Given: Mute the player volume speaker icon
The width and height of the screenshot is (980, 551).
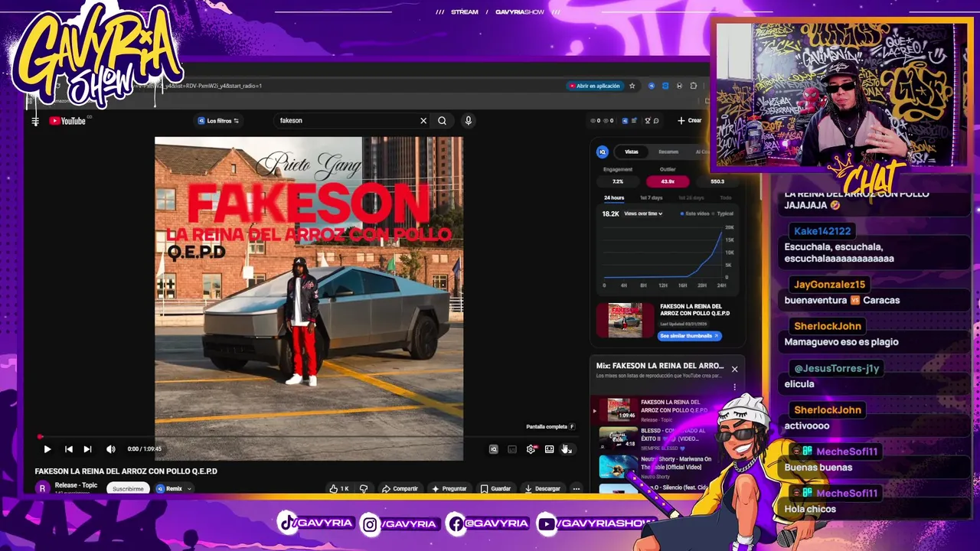Looking at the screenshot, I should [111, 449].
